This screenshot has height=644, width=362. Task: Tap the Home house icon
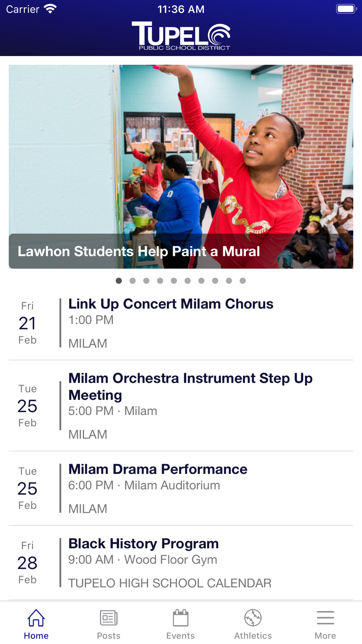click(36, 618)
